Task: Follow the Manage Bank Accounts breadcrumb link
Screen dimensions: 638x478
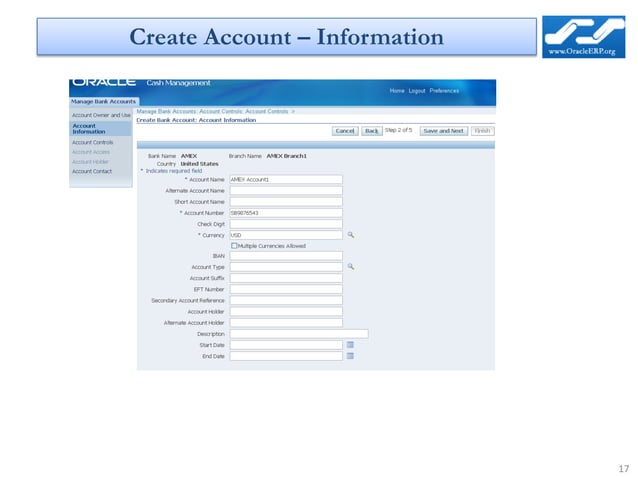Action: (166, 111)
